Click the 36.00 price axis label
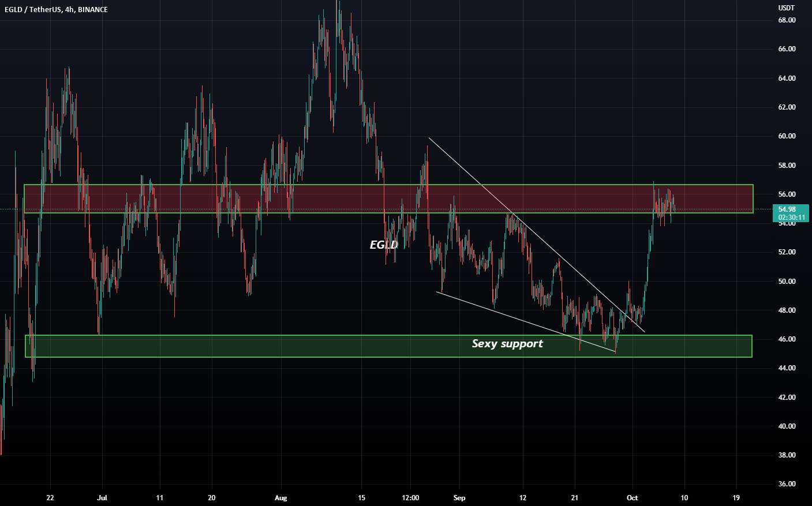 [787, 484]
